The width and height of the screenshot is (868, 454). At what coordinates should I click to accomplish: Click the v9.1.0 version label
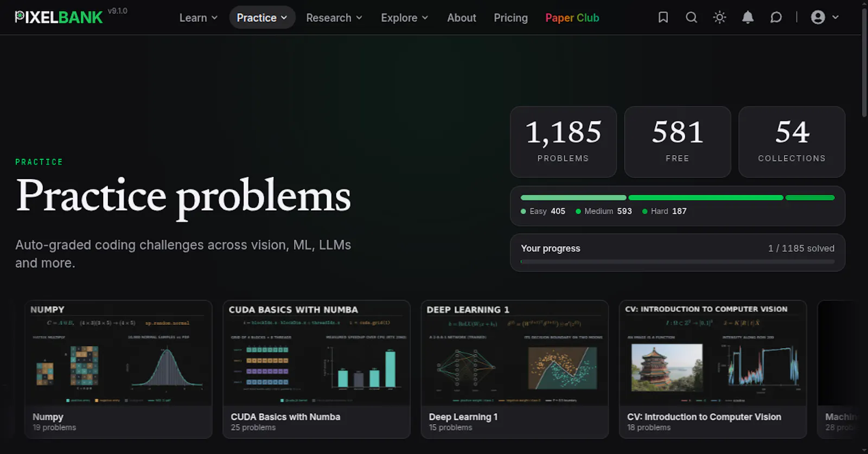(118, 11)
